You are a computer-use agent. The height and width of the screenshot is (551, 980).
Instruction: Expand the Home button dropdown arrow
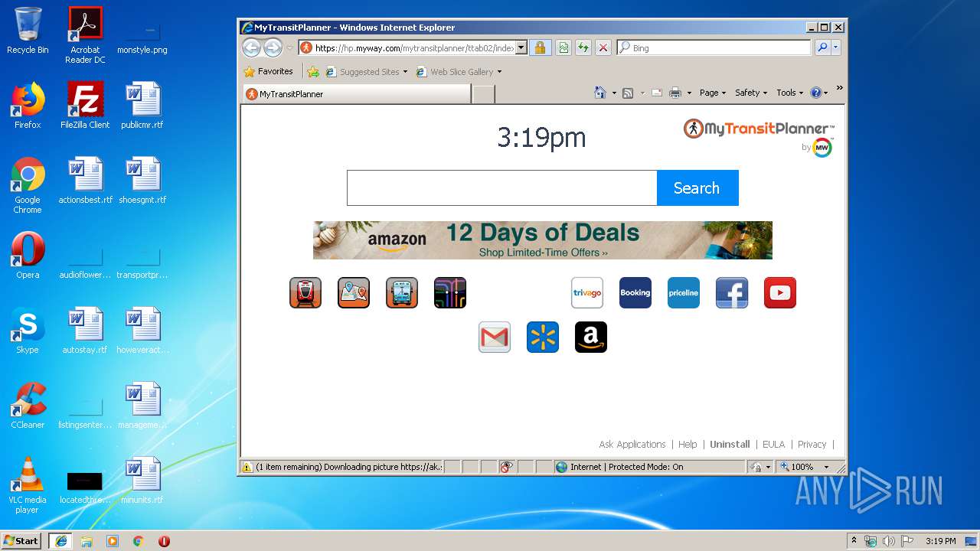[x=614, y=93]
